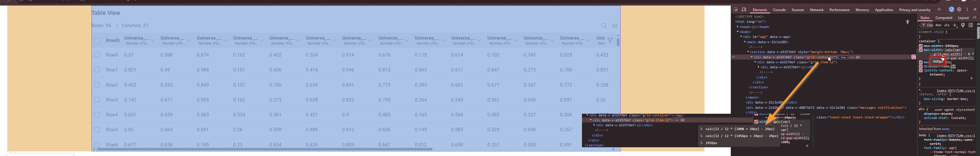Collapse the body element node
This screenshot has height=156, width=980.
coord(738,32)
